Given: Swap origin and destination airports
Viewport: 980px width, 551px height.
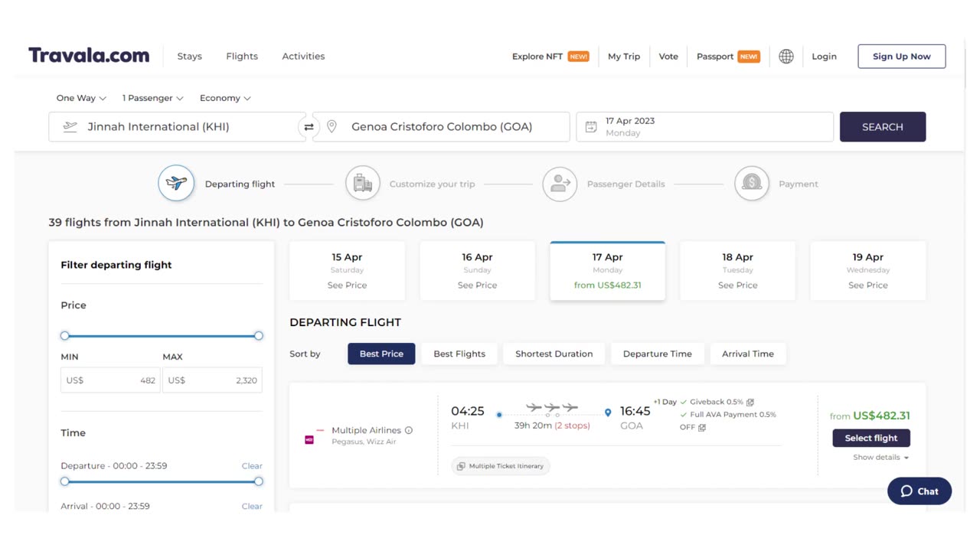Looking at the screenshot, I should pos(309,127).
